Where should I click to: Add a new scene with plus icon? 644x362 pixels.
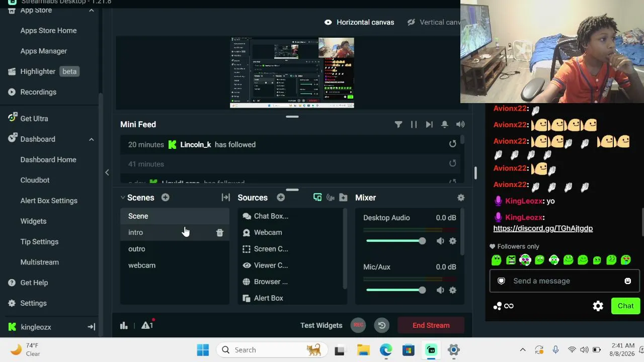[165, 198]
